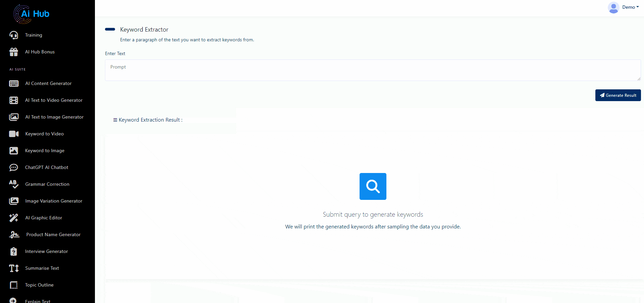Click the Ai Hub logo
The image size is (644, 303).
[x=31, y=14]
